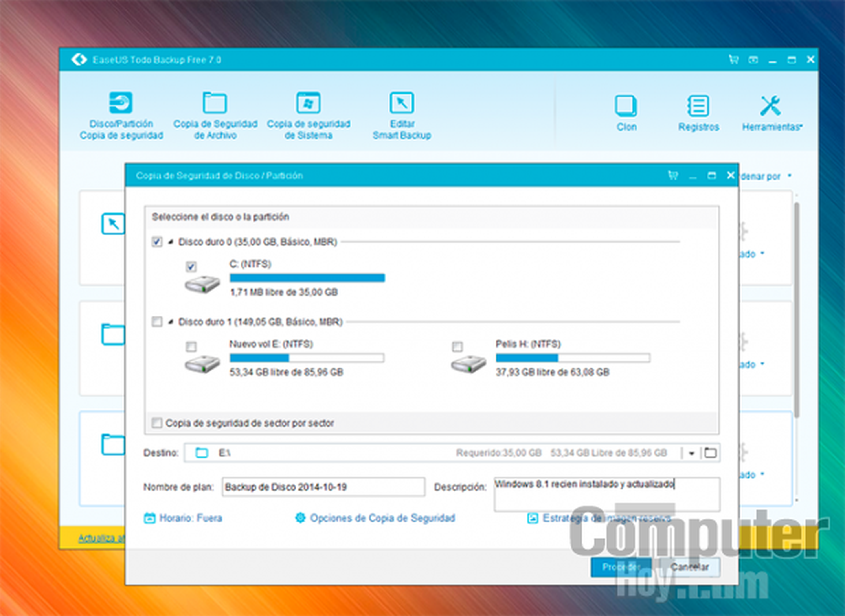Viewport: 845px width, 616px height.
Task: Collapse the Disco duro 1 tree
Action: pos(171,321)
